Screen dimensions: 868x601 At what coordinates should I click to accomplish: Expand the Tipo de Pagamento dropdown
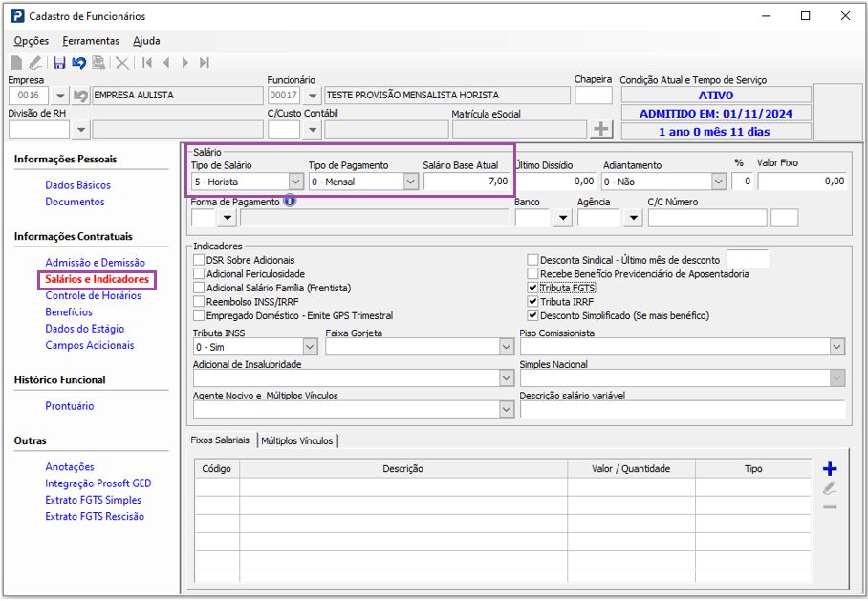coord(410,182)
